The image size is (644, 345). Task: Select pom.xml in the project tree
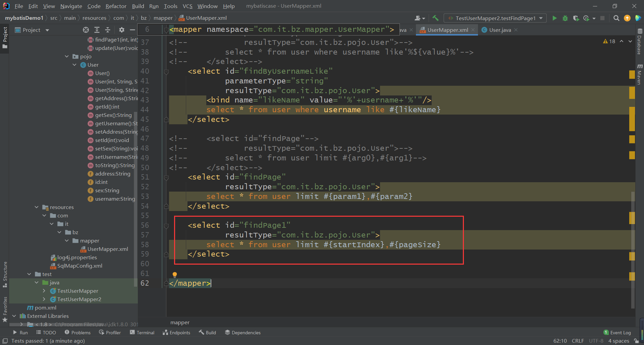(x=46, y=307)
